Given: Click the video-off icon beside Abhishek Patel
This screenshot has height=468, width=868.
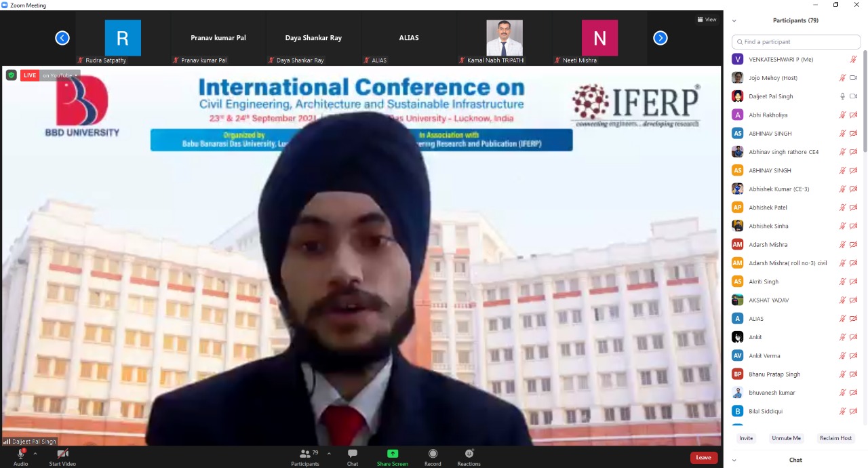Looking at the screenshot, I should [x=854, y=208].
